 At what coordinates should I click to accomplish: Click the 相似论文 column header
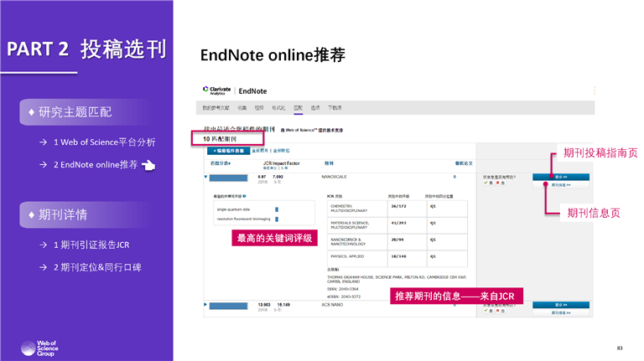click(x=464, y=163)
